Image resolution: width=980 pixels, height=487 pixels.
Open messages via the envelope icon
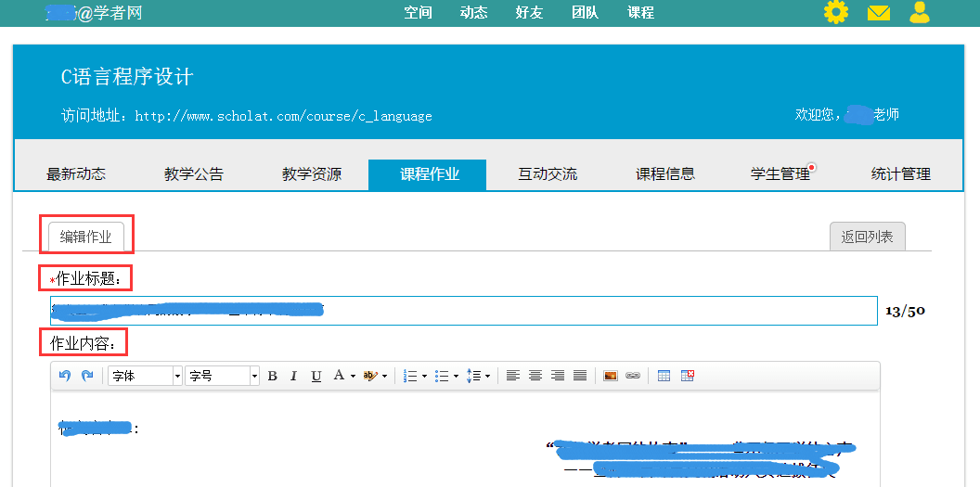coord(878,13)
